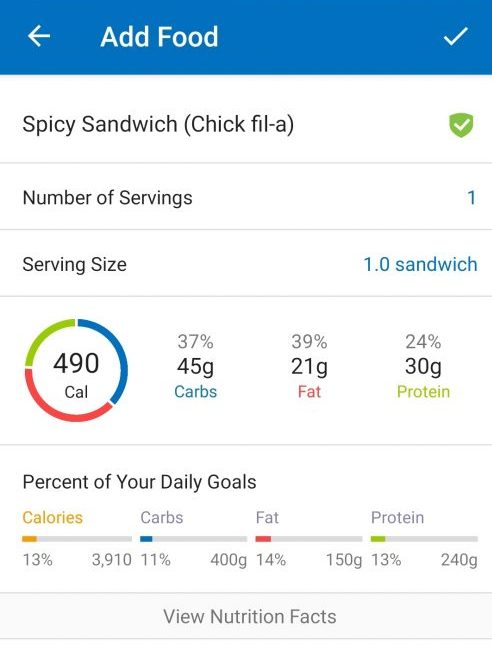Tap the orange Calories label
The height and width of the screenshot is (647, 492).
52,517
